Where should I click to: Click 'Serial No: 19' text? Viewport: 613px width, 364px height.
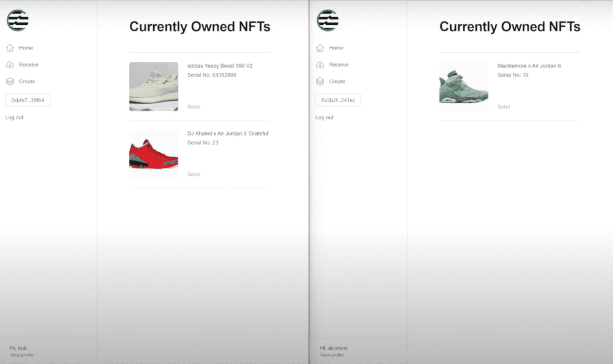pos(513,75)
